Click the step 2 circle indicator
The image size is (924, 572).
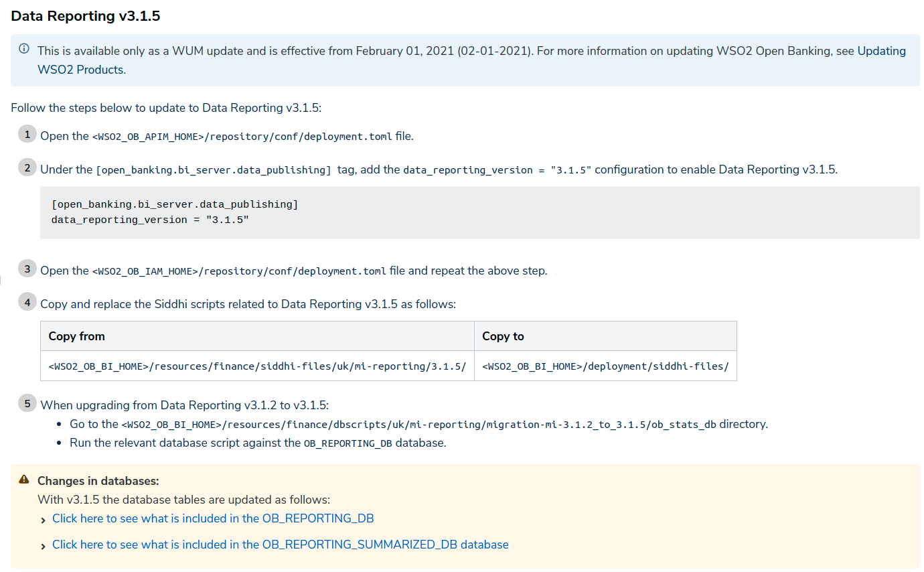pos(27,167)
